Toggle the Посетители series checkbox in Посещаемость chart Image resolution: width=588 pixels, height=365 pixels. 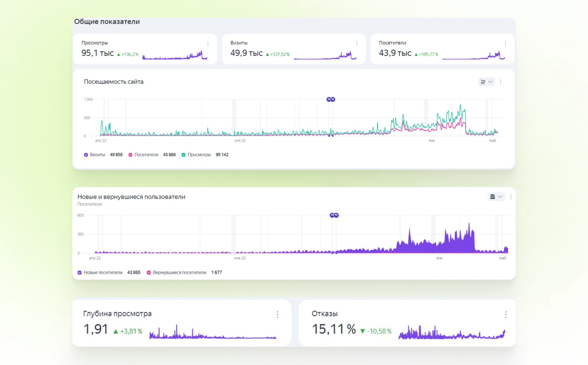click(x=130, y=155)
